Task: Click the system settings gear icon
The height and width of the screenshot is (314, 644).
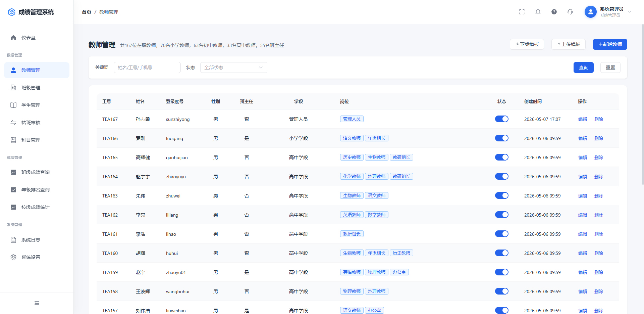Action: pyautogui.click(x=13, y=257)
